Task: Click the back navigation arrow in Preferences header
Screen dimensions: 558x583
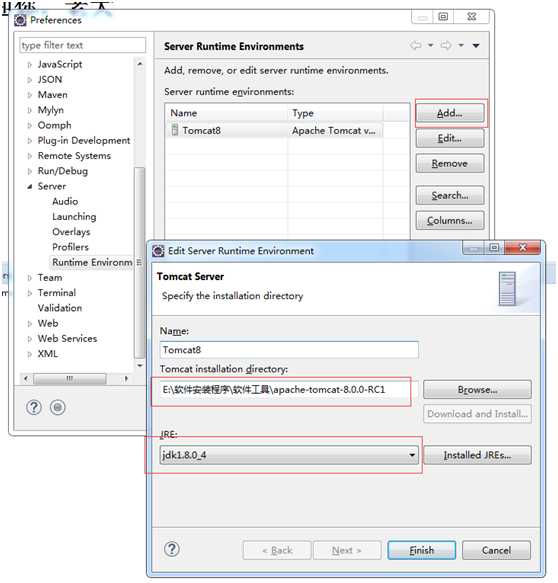Action: [416, 45]
